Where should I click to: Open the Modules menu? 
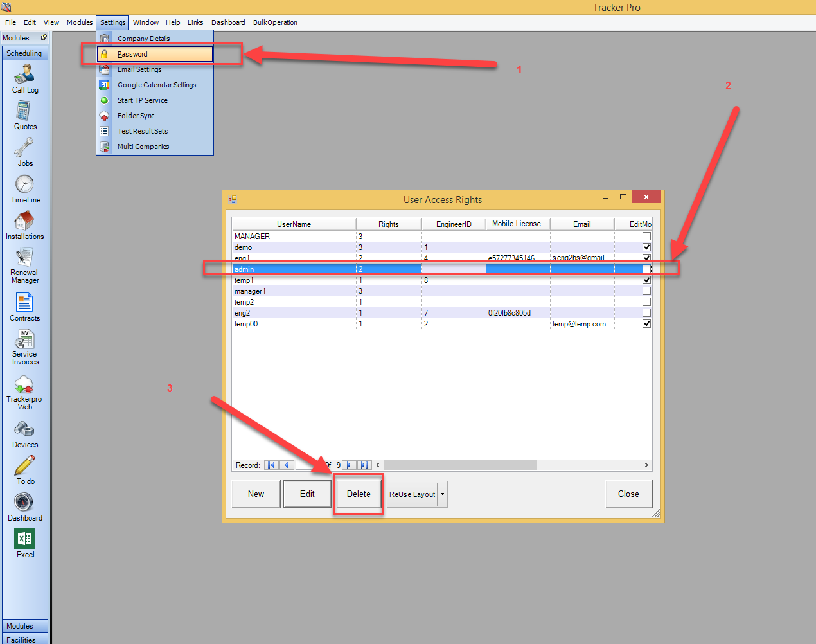pyautogui.click(x=80, y=22)
